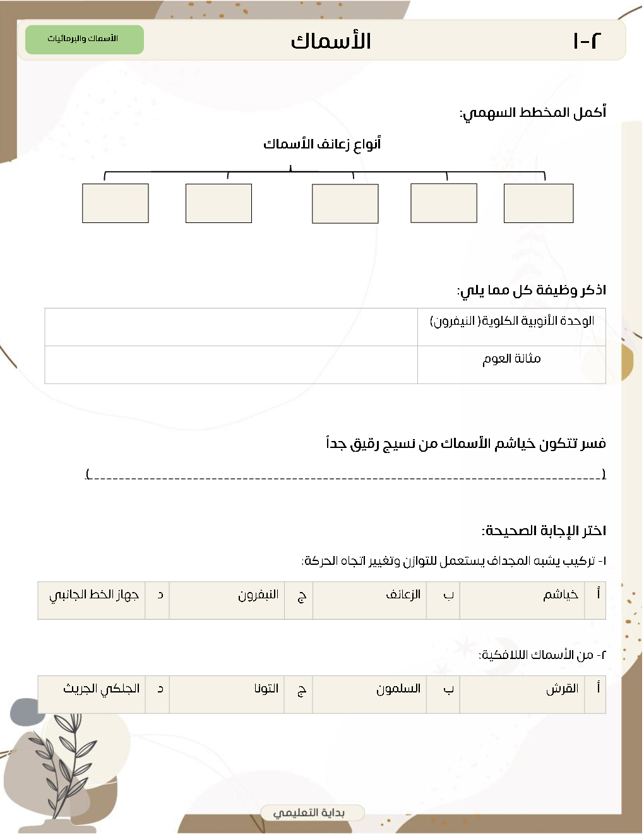
Task: Select the rightmost empty fin-type box
Action: [538, 203]
